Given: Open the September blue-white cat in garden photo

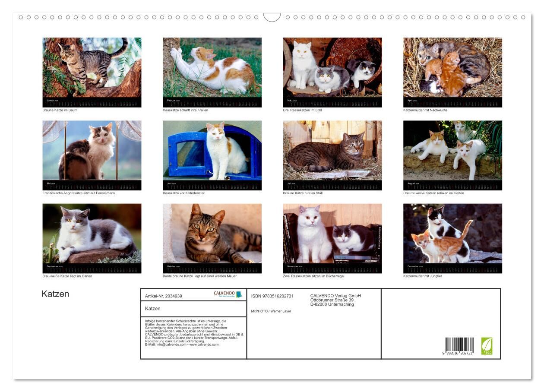Looking at the screenshot, I should (x=92, y=233).
